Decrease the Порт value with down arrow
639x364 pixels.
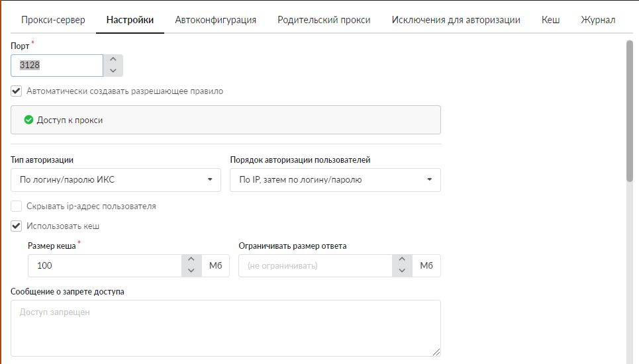113,71
